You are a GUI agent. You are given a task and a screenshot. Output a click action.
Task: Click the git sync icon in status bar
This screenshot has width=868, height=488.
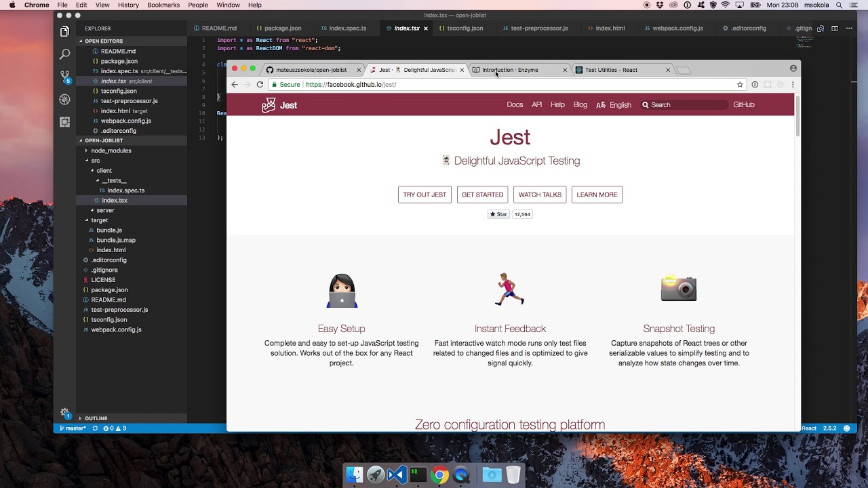95,428
